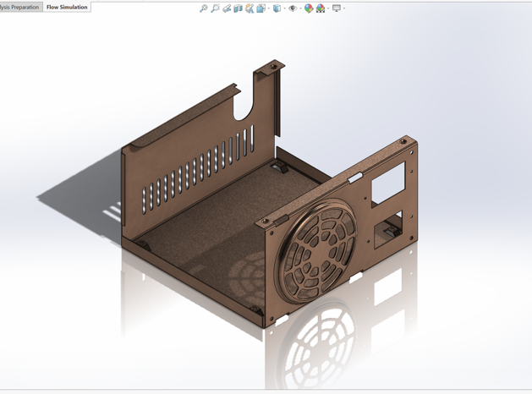The width and height of the screenshot is (532, 394).
Task: Click the upper rectangular cutout on front panel
Action: click(387, 183)
